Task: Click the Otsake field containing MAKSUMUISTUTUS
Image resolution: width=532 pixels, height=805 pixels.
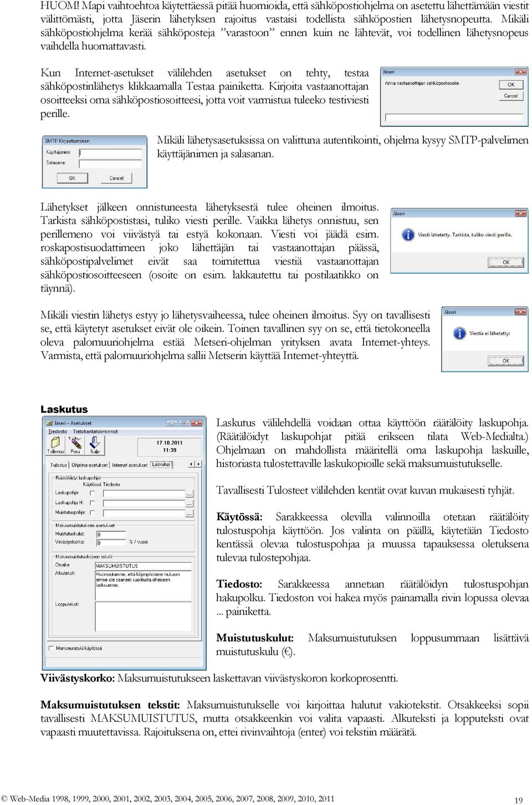Action: pos(144,566)
